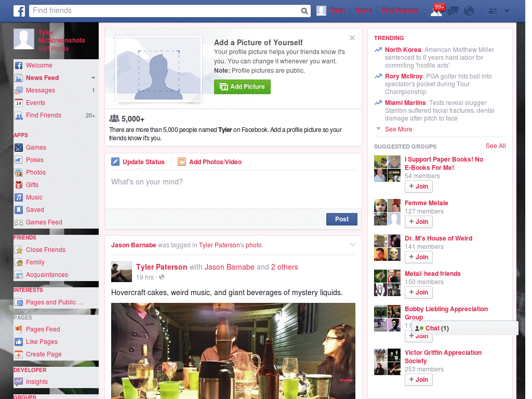Open the notifications globe icon
The image size is (532, 399).
(x=469, y=11)
